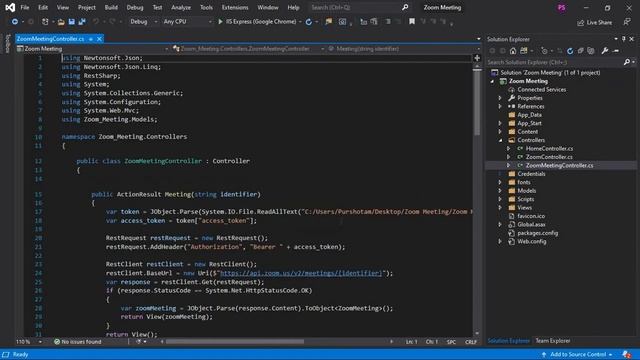Click No issues found indicator
Image resolution: width=640 pixels, height=360 pixels.
[78, 342]
